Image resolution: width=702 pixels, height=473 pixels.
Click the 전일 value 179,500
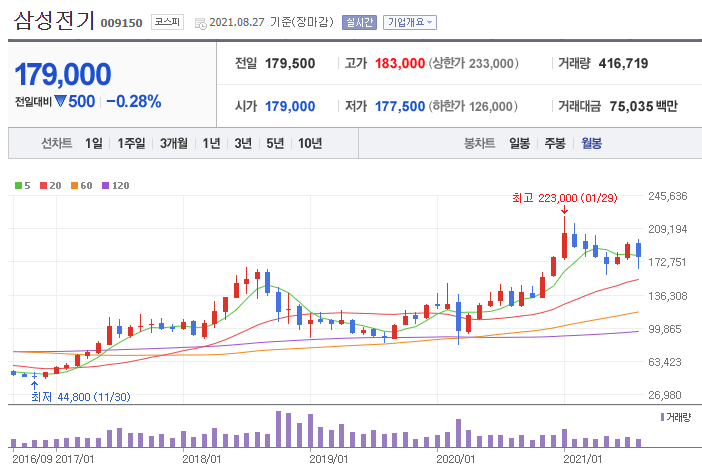pos(290,64)
